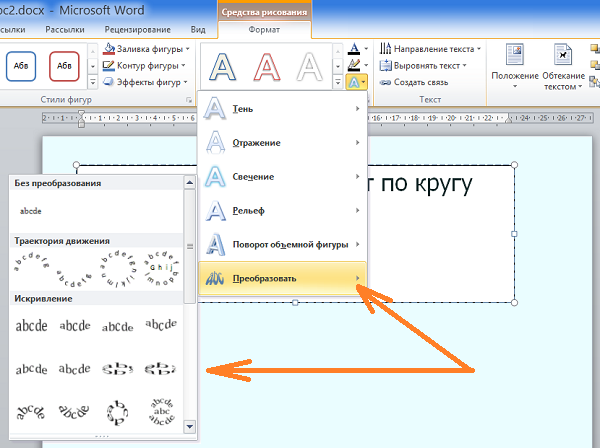This screenshot has height=448, width=600.
Task: Expand the Заливка фигуры dropdown arrow
Action: 188,49
